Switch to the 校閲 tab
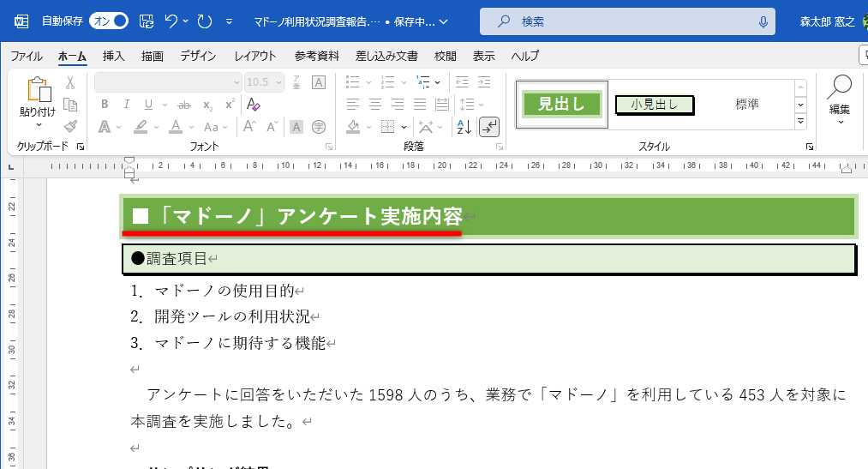The image size is (868, 469). (445, 56)
